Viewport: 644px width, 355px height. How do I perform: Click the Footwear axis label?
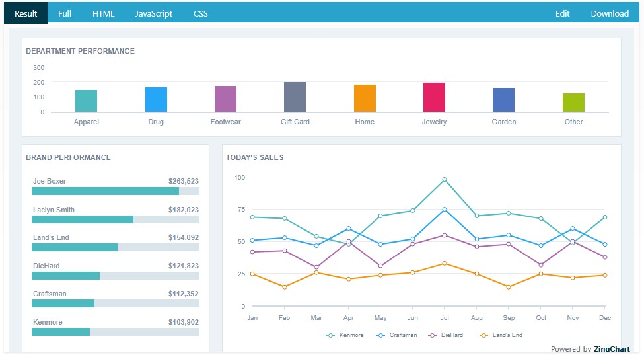coord(225,122)
